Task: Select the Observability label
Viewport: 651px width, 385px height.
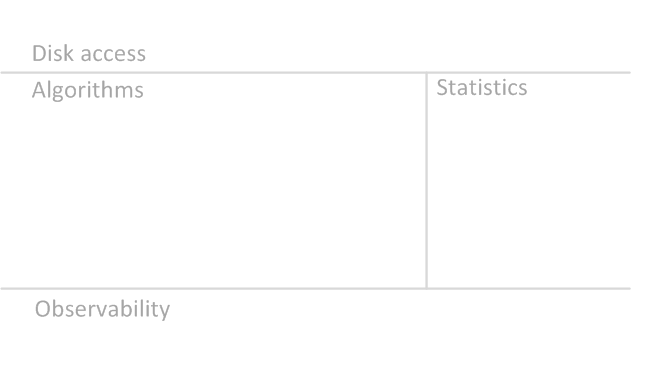Action: [x=103, y=309]
